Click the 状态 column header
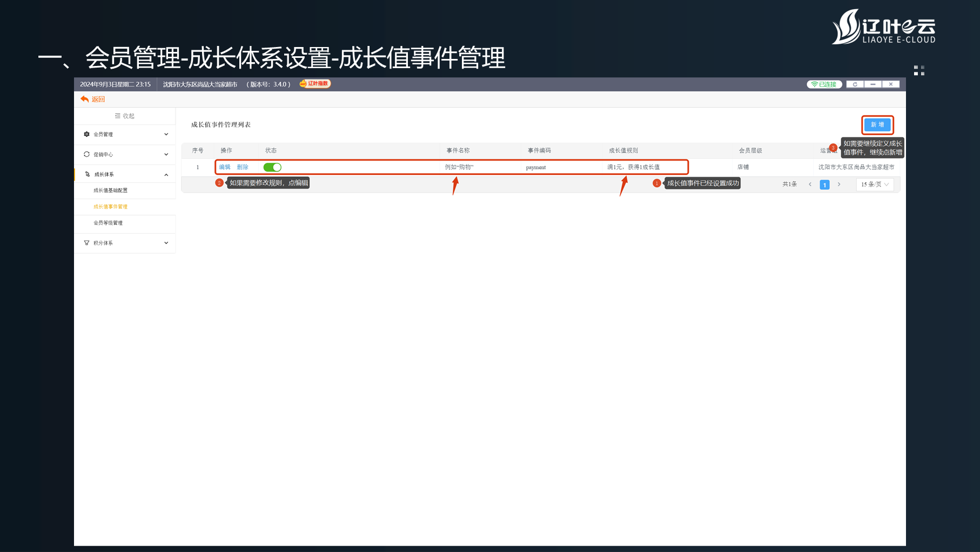Viewport: 980px width, 552px height. [x=271, y=150]
